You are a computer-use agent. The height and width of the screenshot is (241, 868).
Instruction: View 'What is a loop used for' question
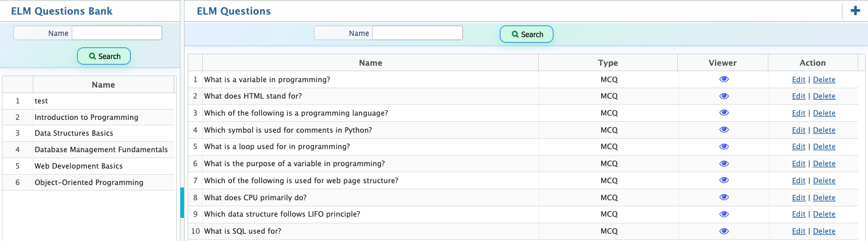723,147
